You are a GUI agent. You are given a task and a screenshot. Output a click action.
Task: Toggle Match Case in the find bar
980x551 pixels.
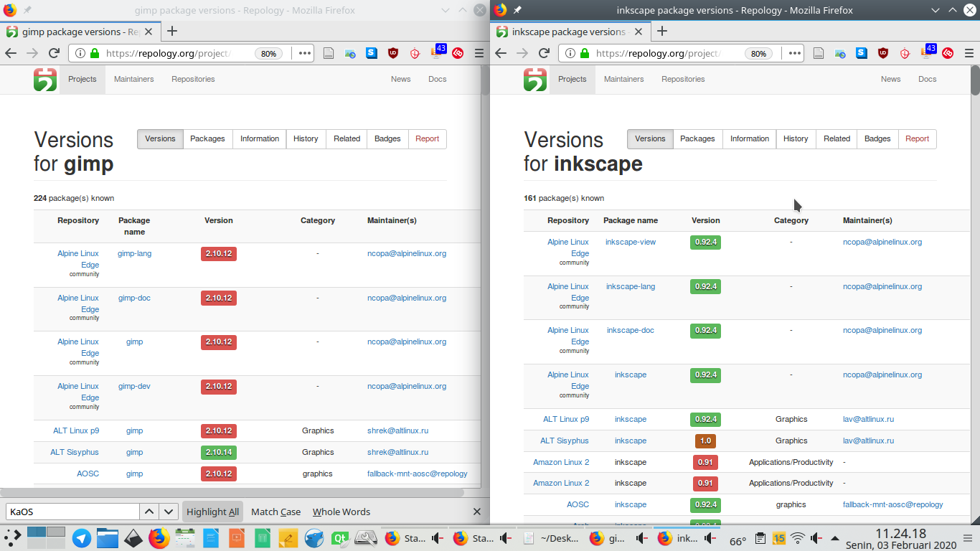click(x=276, y=512)
